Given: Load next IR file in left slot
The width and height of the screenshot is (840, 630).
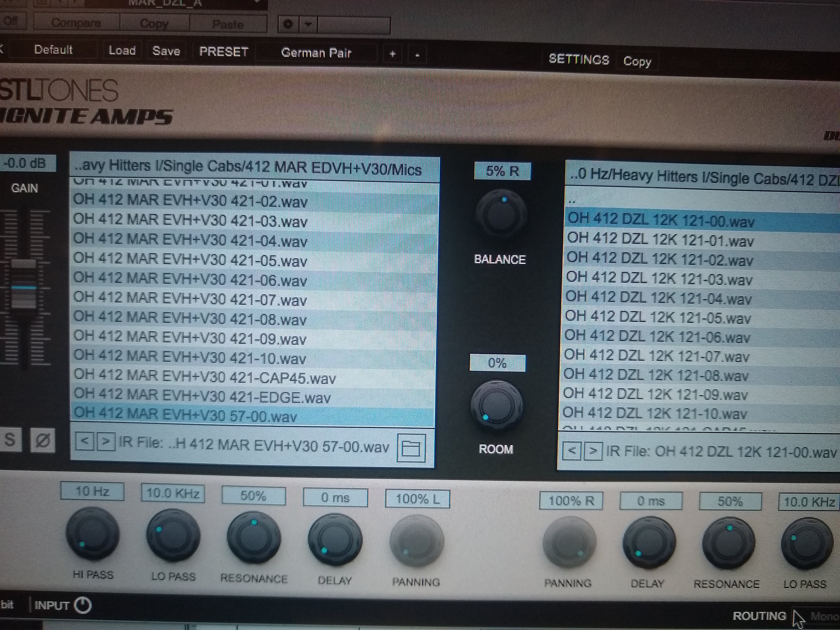Looking at the screenshot, I should coord(106,442).
